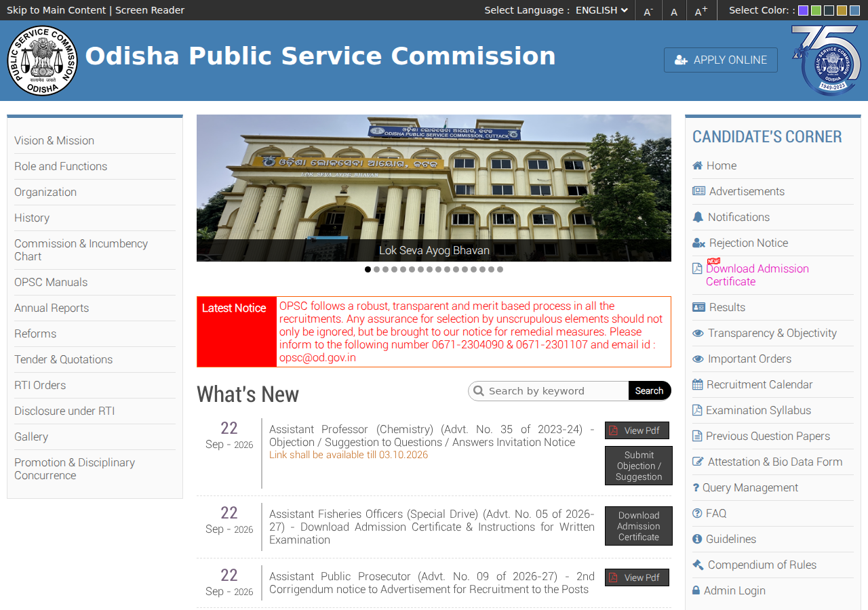The width and height of the screenshot is (868, 610).
Task: Click the Query Management question mark icon
Action: click(x=696, y=488)
